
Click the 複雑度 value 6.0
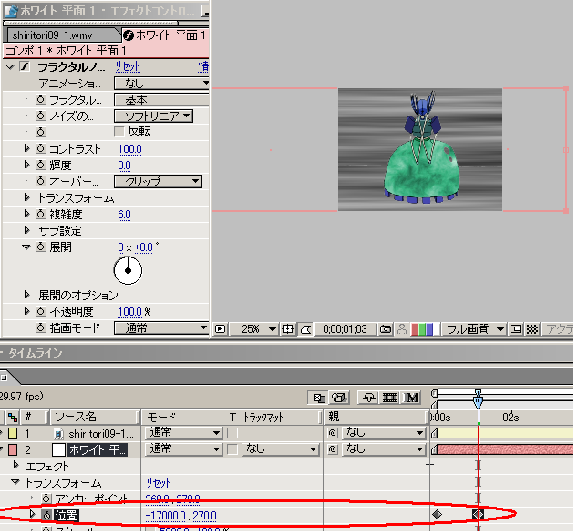[x=124, y=214]
